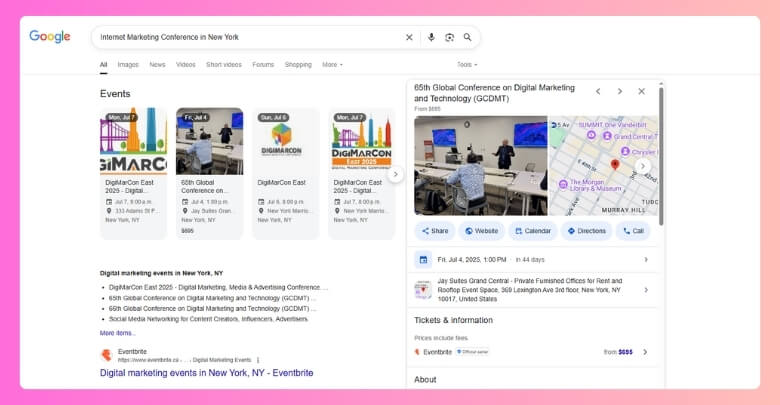Click the address thumbnail map icon
780x405 pixels.
pyautogui.click(x=423, y=290)
